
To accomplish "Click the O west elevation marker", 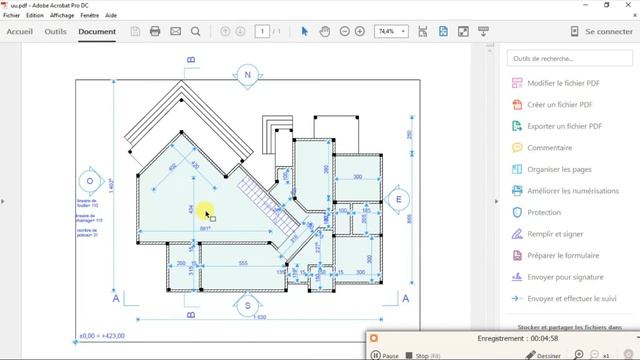I will point(90,181).
